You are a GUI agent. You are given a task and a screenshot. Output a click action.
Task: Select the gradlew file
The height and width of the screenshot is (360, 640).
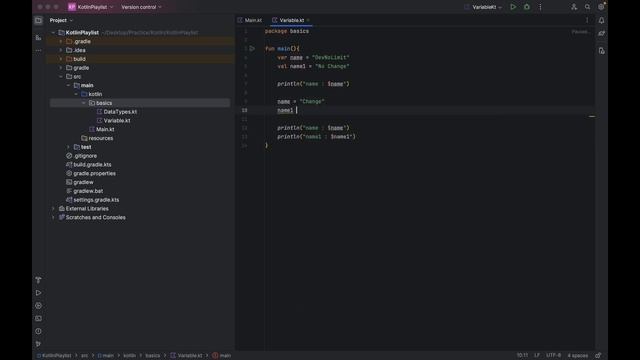pos(80,182)
